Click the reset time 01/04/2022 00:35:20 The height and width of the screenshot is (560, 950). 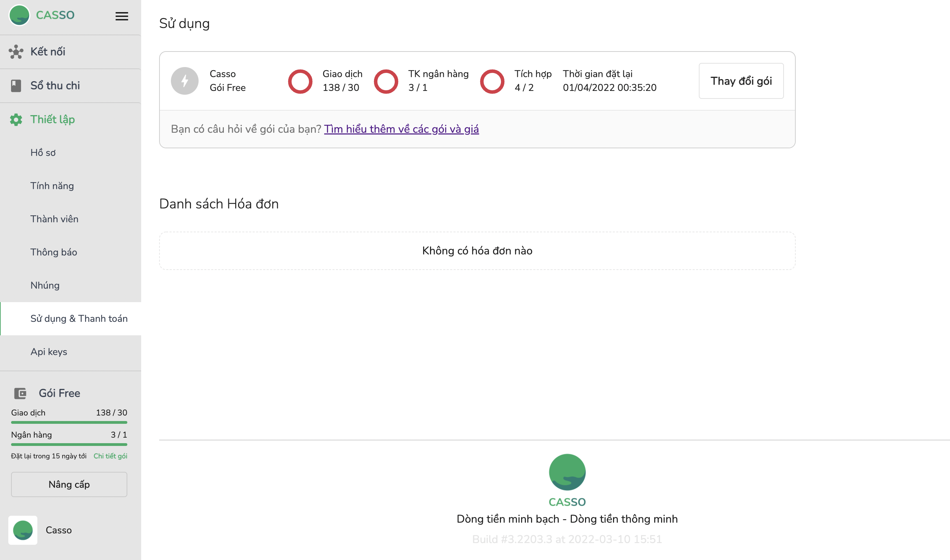click(x=610, y=87)
